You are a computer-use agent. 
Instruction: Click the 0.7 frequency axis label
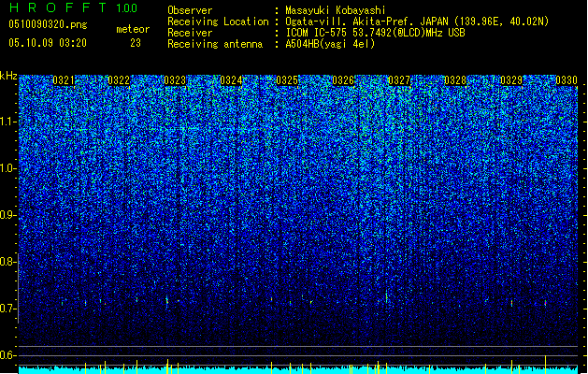tap(8, 309)
